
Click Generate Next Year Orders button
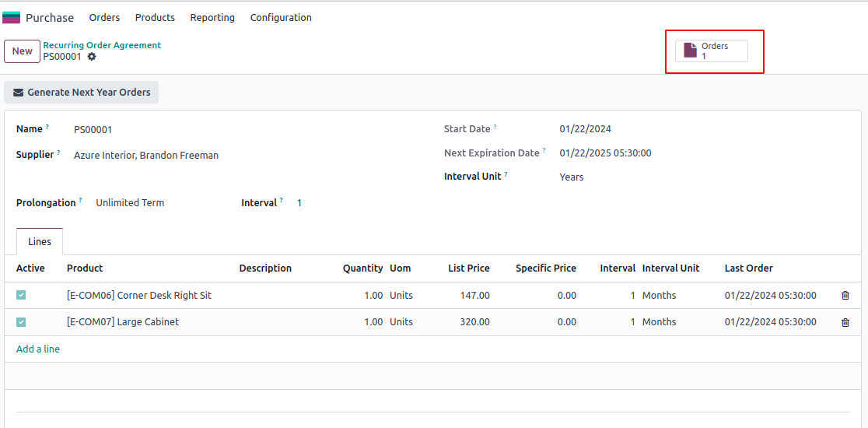(x=82, y=93)
